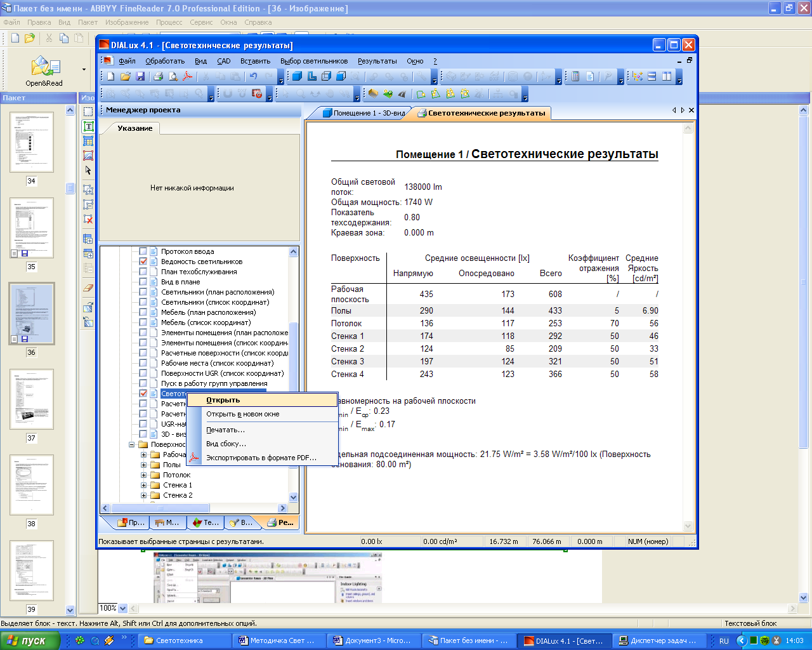Toggle checkbox for Вид в плане

click(143, 282)
